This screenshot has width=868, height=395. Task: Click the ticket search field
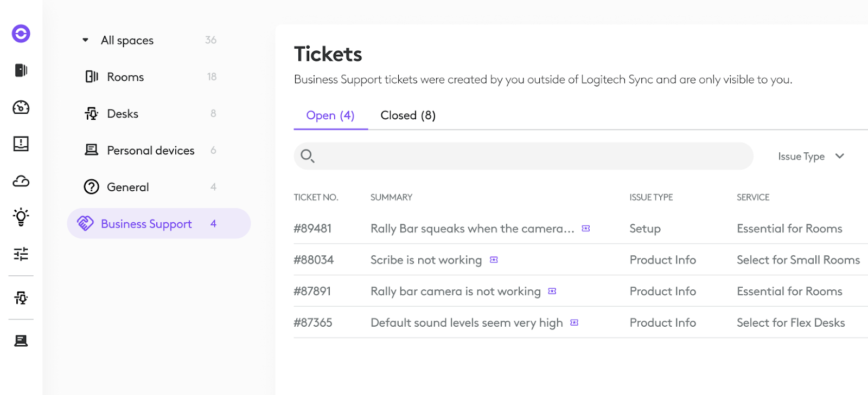(x=524, y=156)
